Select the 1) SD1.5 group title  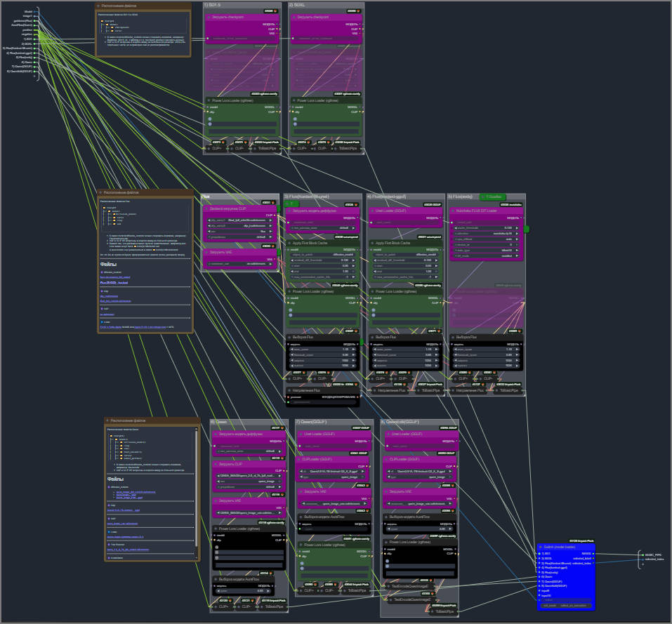212,5
